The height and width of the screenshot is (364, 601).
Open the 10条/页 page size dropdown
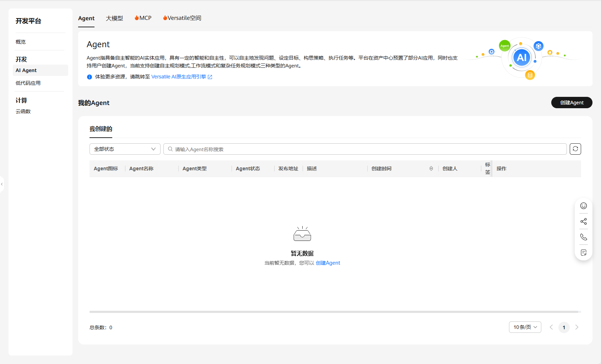(525, 327)
